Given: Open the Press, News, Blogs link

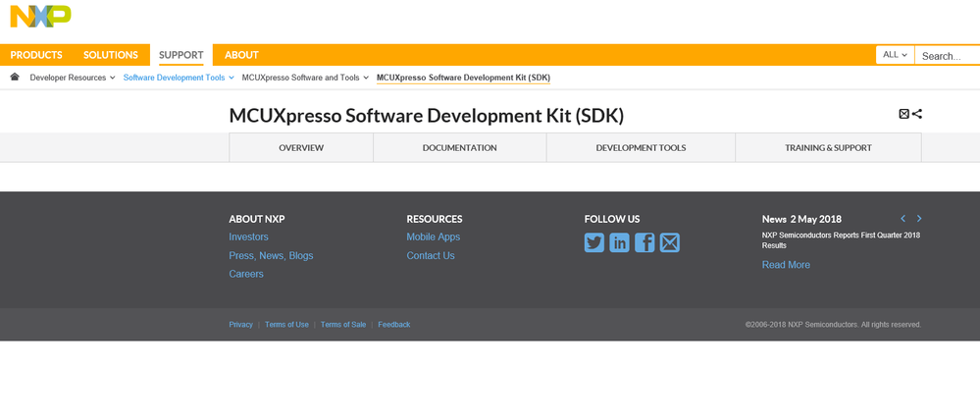Looking at the screenshot, I should (x=272, y=256).
